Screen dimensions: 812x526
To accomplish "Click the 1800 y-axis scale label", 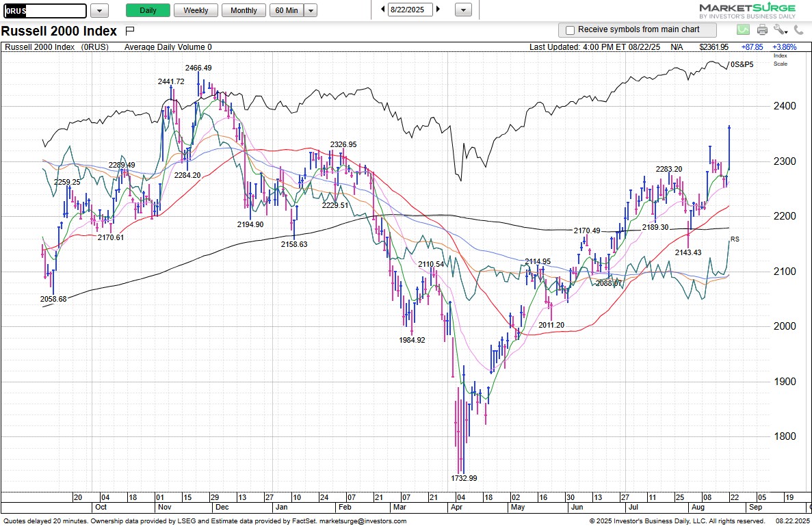I will 785,436.
